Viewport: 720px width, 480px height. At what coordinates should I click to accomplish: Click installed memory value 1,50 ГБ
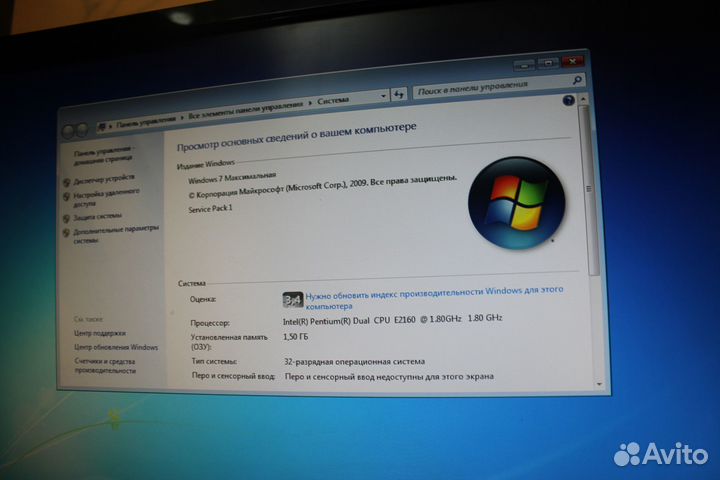296,337
